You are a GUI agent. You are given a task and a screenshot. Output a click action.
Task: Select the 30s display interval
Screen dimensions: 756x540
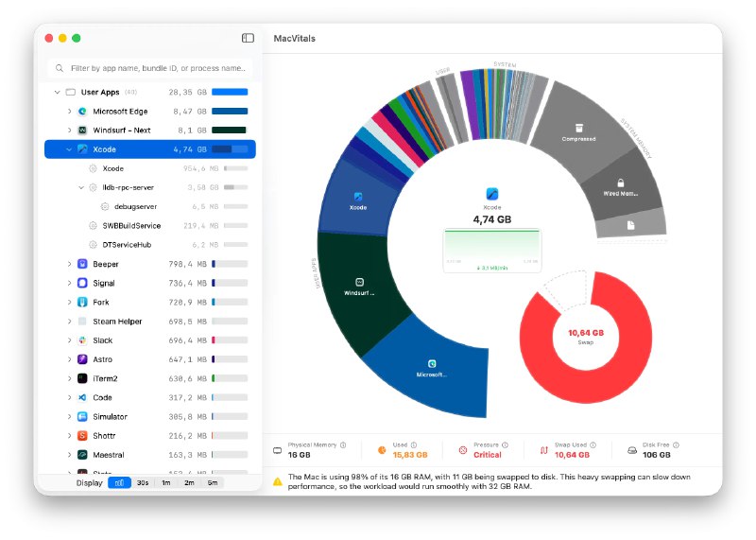tap(143, 482)
